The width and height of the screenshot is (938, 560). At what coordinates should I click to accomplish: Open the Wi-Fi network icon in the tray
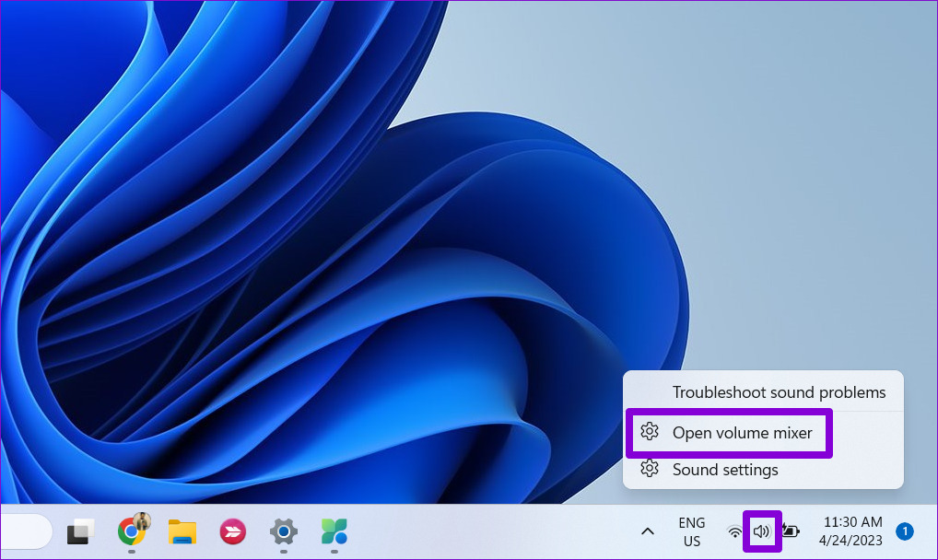(734, 532)
